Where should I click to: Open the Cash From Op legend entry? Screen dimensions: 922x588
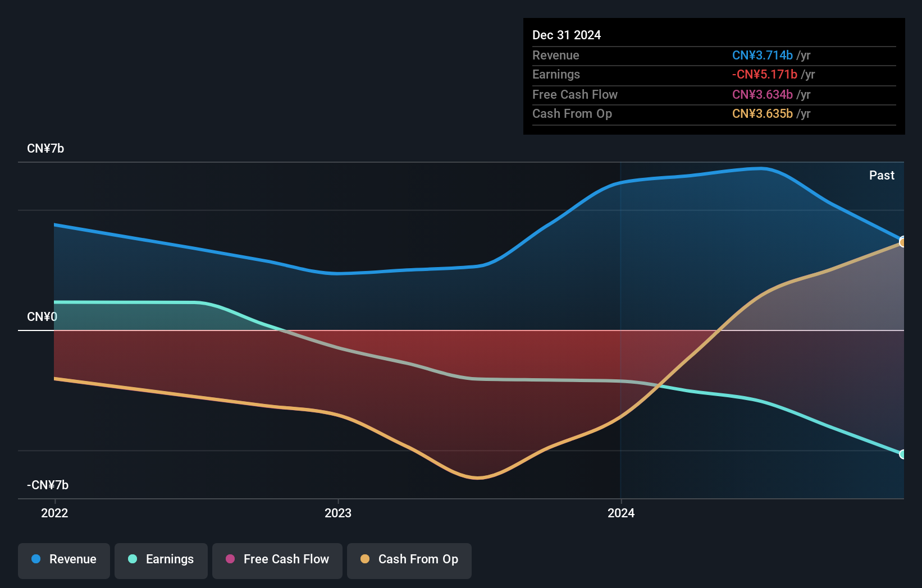[x=409, y=560]
